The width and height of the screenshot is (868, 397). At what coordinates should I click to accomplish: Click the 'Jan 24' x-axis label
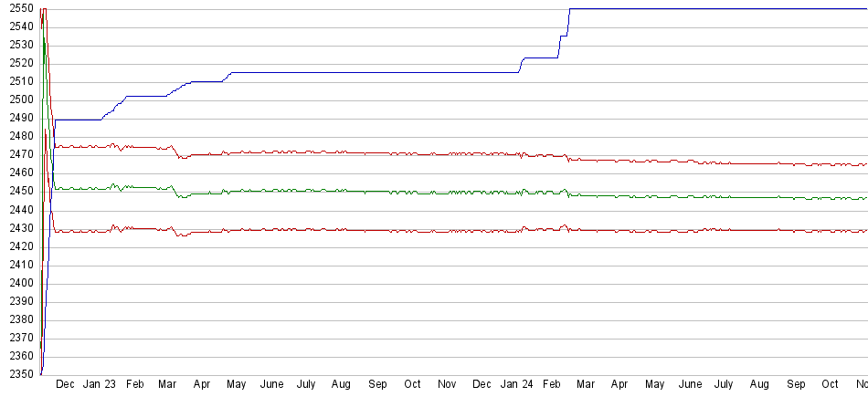pos(519,385)
